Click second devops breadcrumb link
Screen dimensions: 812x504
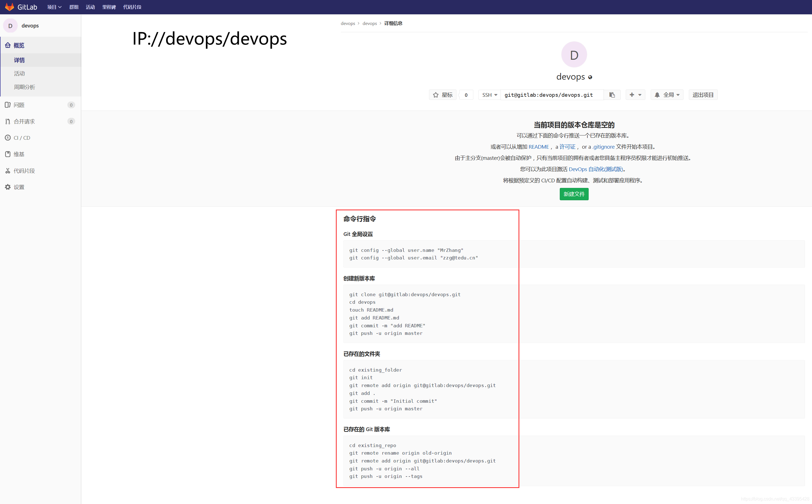370,23
